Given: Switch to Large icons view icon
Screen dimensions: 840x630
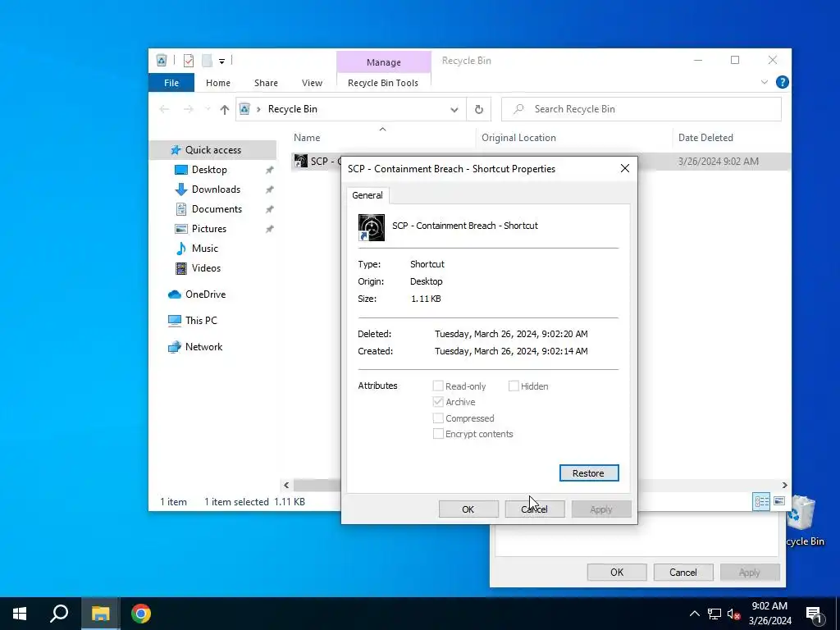Looking at the screenshot, I should [779, 501].
